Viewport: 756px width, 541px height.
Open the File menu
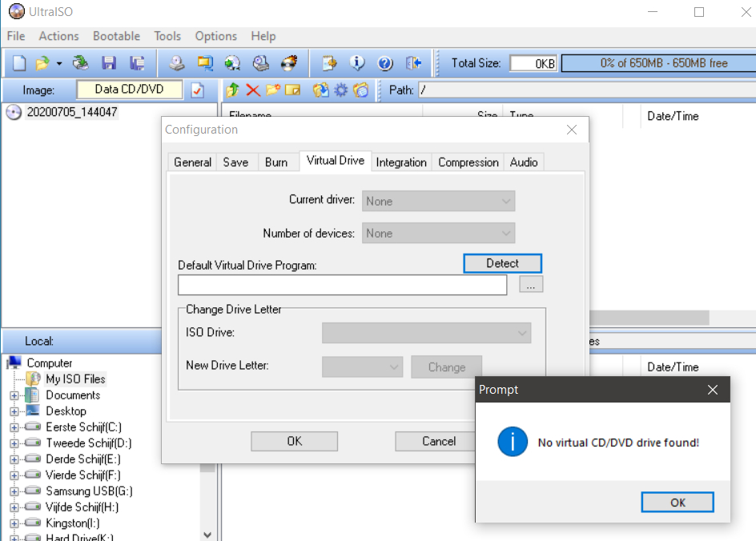click(x=16, y=36)
